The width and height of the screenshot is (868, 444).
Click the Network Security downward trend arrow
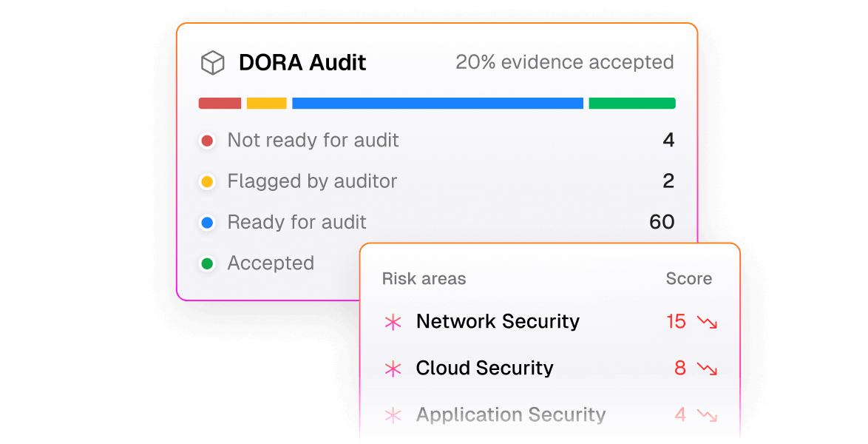[x=707, y=321]
